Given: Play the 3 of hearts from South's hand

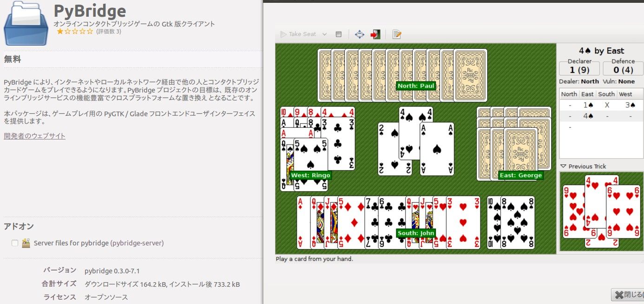Looking at the screenshot, I should 463,222.
